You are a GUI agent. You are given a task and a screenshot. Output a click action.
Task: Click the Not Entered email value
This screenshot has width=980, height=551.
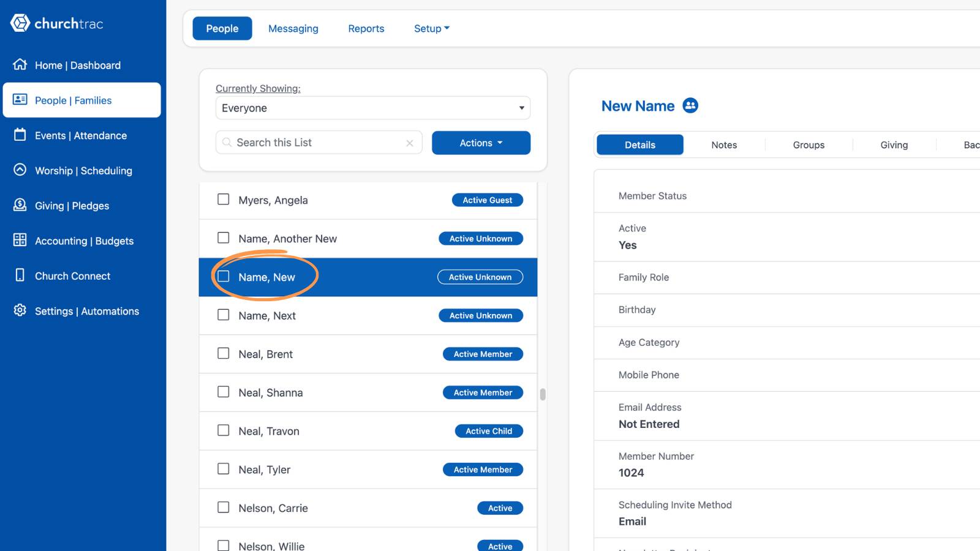[x=649, y=424]
